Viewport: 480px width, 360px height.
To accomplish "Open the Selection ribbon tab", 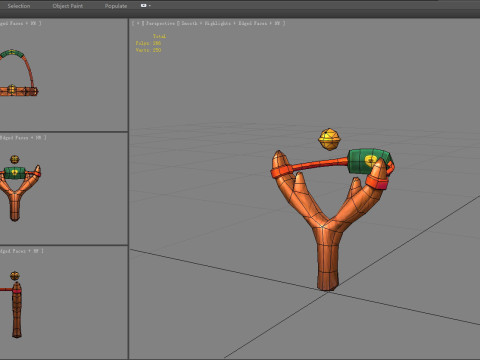I will (19, 6).
